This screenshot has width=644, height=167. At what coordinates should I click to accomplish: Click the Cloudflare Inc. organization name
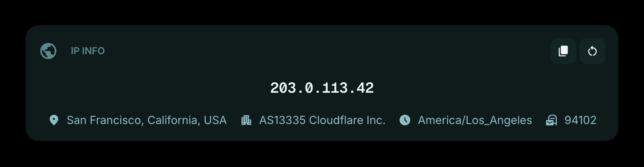click(347, 120)
